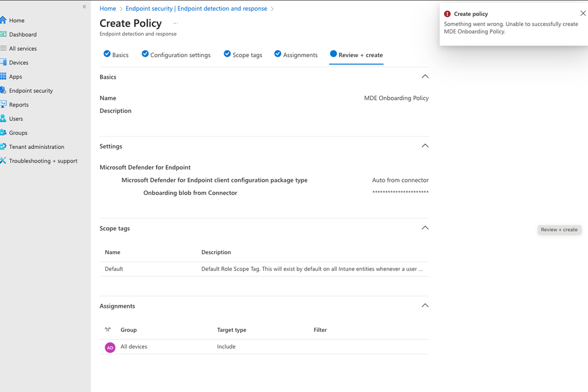This screenshot has width=588, height=392.
Task: Switch to the Assignments step tab
Action: [296, 55]
